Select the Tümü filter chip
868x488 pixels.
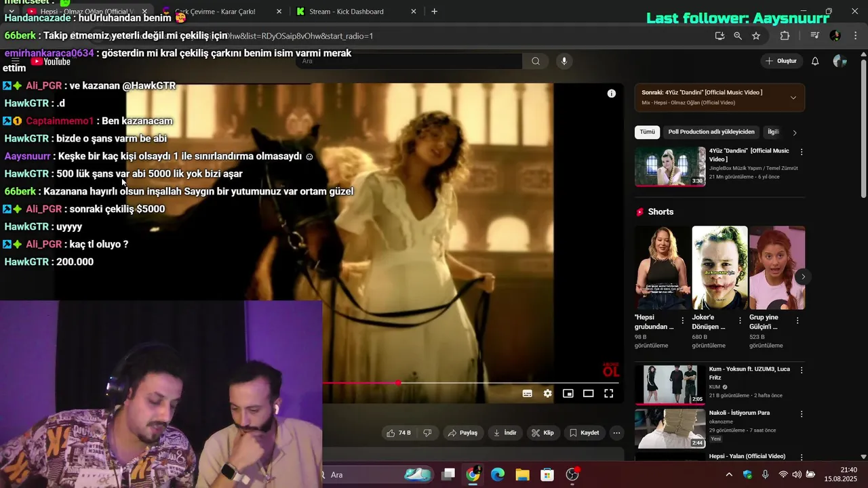pos(648,132)
